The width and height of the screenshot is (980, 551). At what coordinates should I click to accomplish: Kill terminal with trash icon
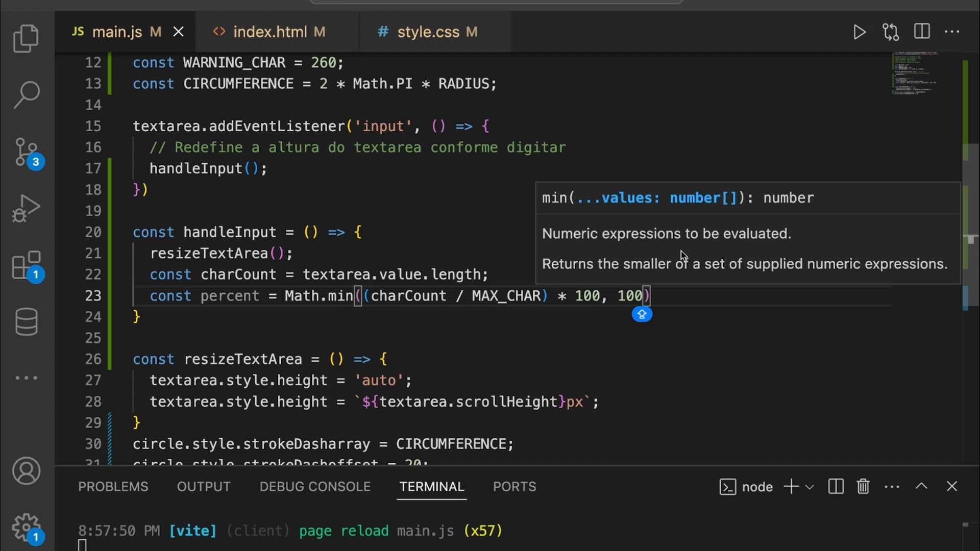pyautogui.click(x=863, y=487)
